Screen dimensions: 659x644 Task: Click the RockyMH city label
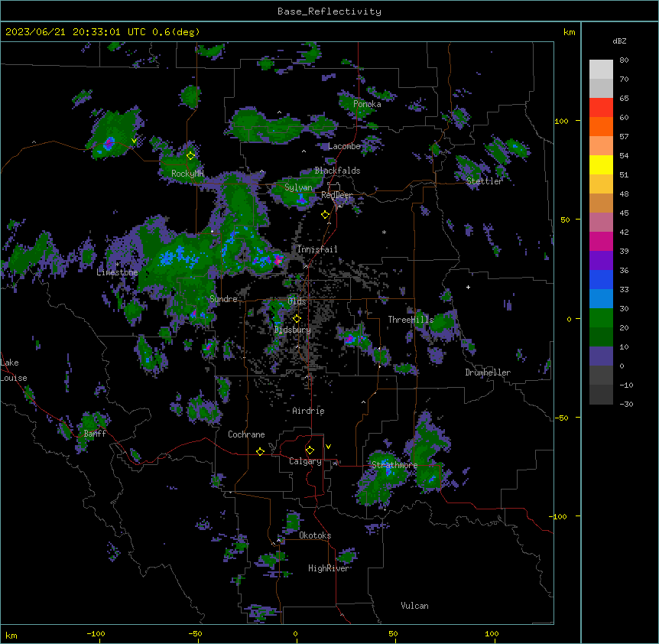click(x=187, y=174)
